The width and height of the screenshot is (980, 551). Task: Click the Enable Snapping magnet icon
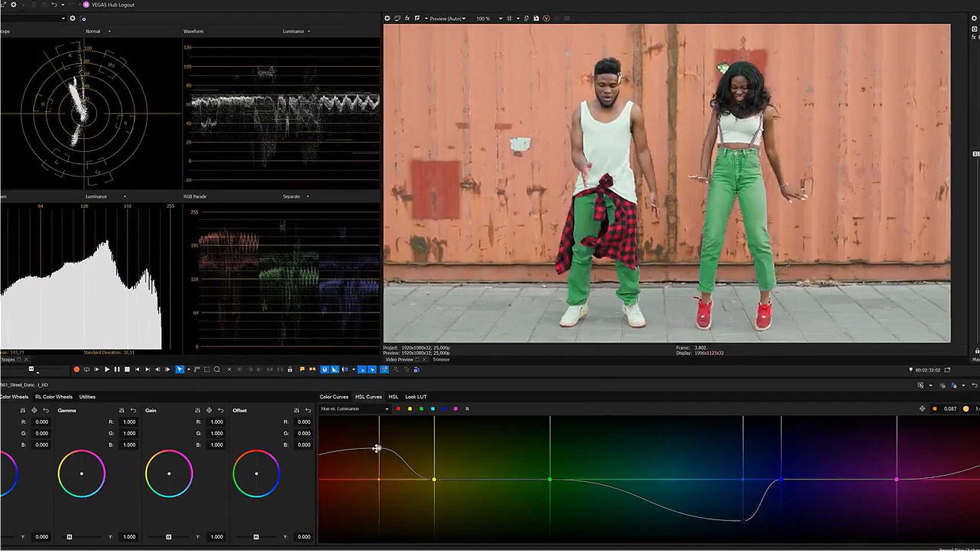click(x=325, y=369)
